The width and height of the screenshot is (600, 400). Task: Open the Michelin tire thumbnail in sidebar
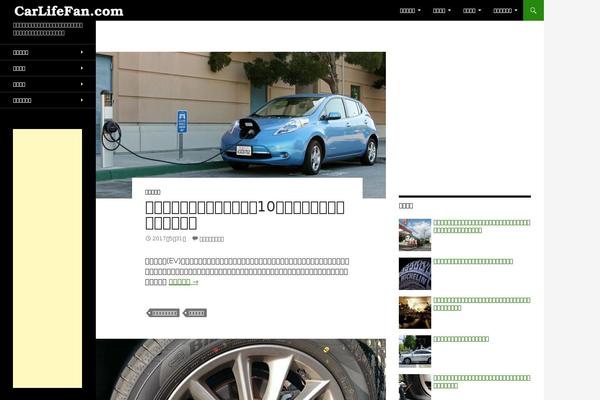click(x=415, y=274)
